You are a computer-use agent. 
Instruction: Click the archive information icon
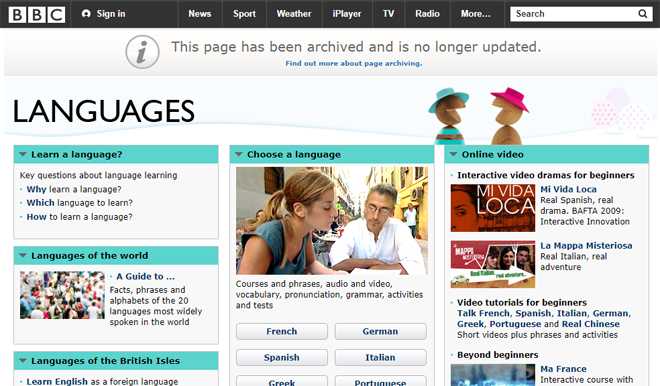[142, 52]
